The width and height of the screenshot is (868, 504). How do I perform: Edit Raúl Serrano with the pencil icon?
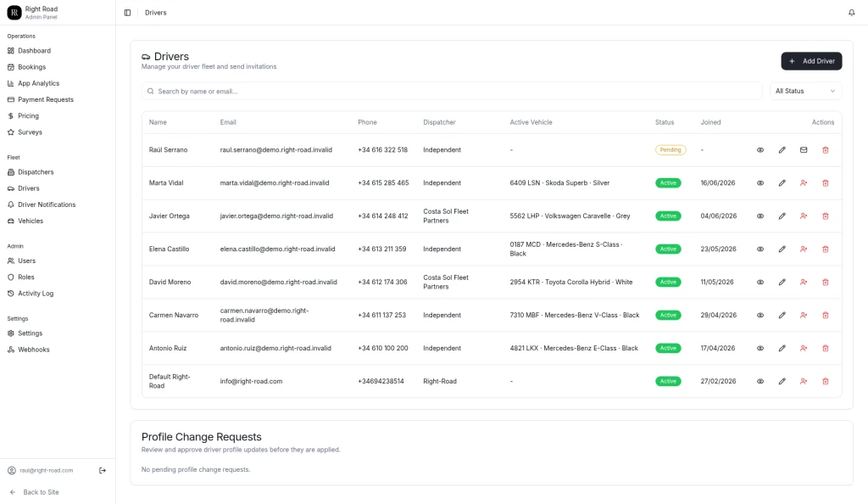[x=782, y=150]
